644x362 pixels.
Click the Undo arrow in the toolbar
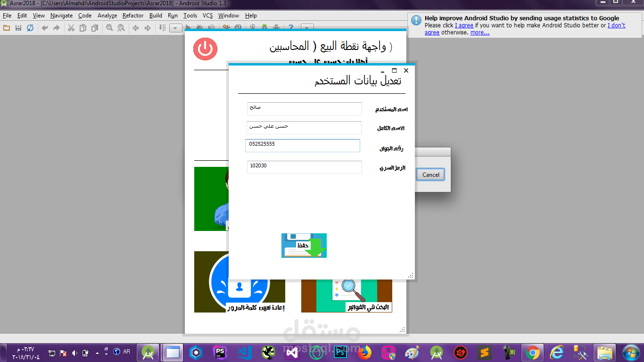tap(45, 28)
